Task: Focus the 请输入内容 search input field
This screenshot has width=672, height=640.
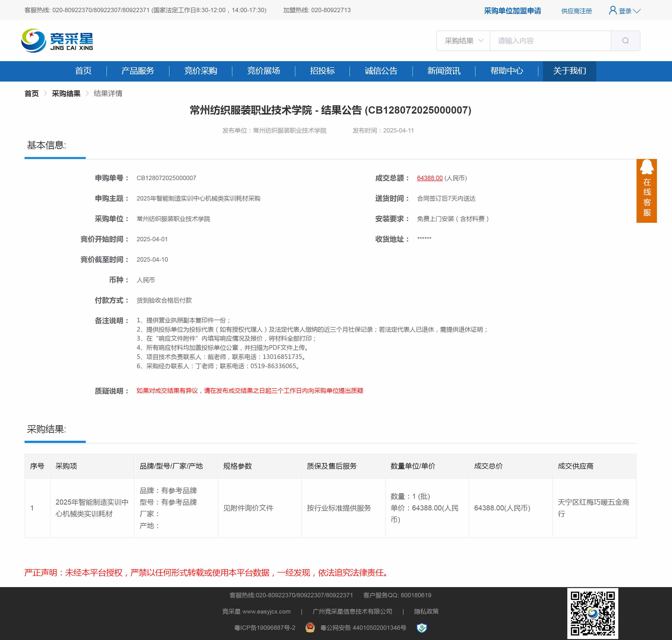Action: (550, 41)
